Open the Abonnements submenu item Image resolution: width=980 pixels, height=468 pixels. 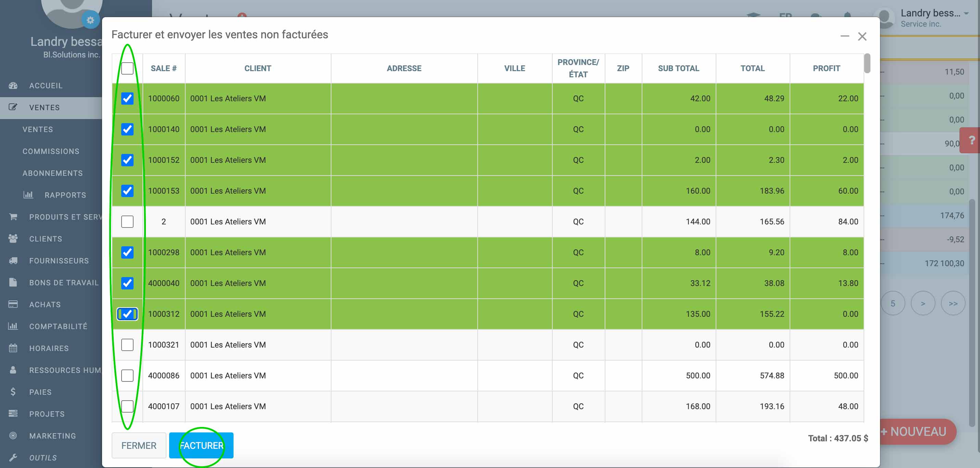pyautogui.click(x=52, y=173)
